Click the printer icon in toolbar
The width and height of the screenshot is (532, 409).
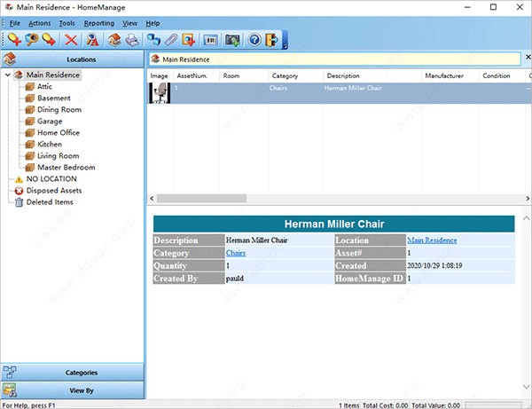(131, 40)
